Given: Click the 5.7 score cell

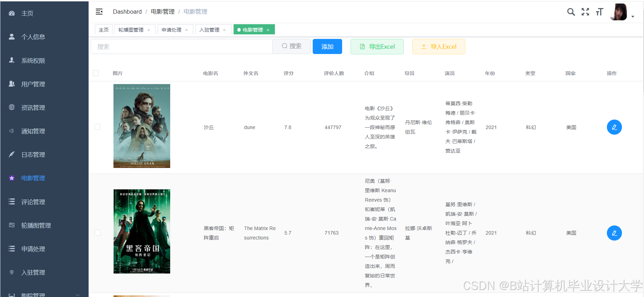Looking at the screenshot, I should 288,233.
